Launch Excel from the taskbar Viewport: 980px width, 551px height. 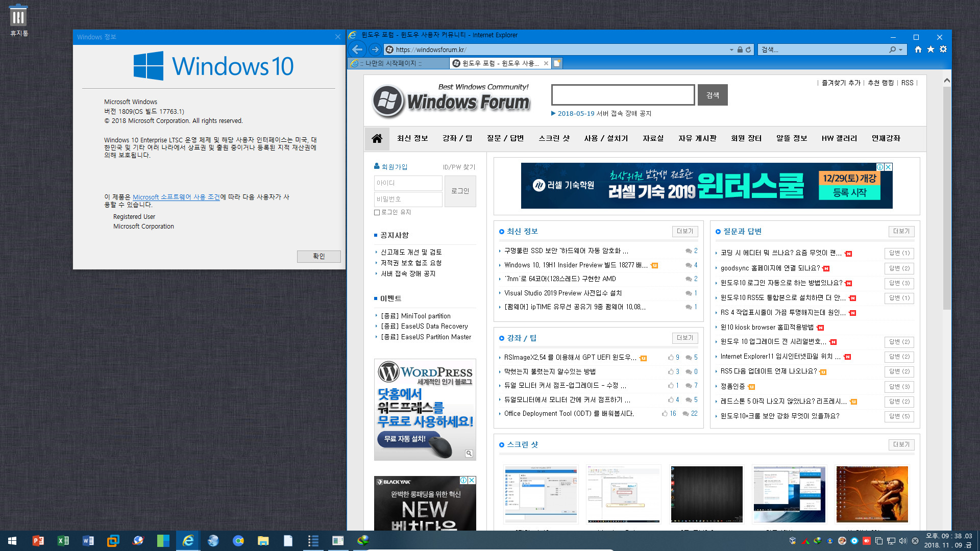[63, 541]
